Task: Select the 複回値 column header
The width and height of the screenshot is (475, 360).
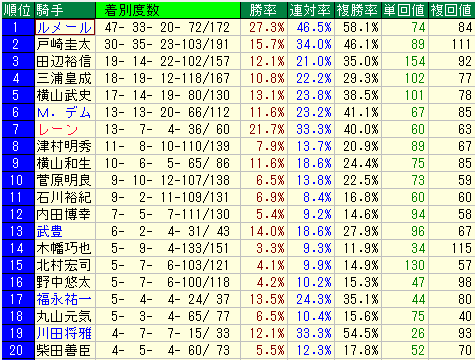Action: pyautogui.click(x=452, y=10)
